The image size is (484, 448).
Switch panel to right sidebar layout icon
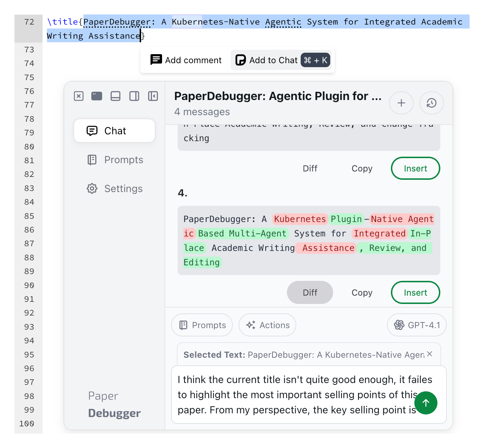point(134,96)
